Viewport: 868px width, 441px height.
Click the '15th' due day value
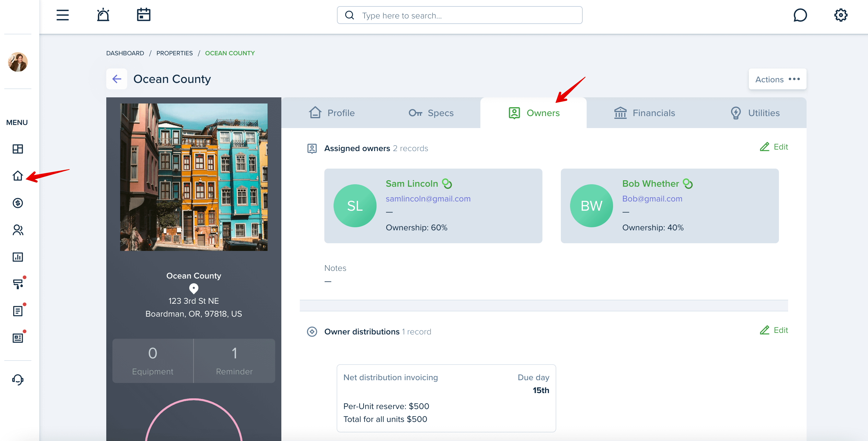541,390
